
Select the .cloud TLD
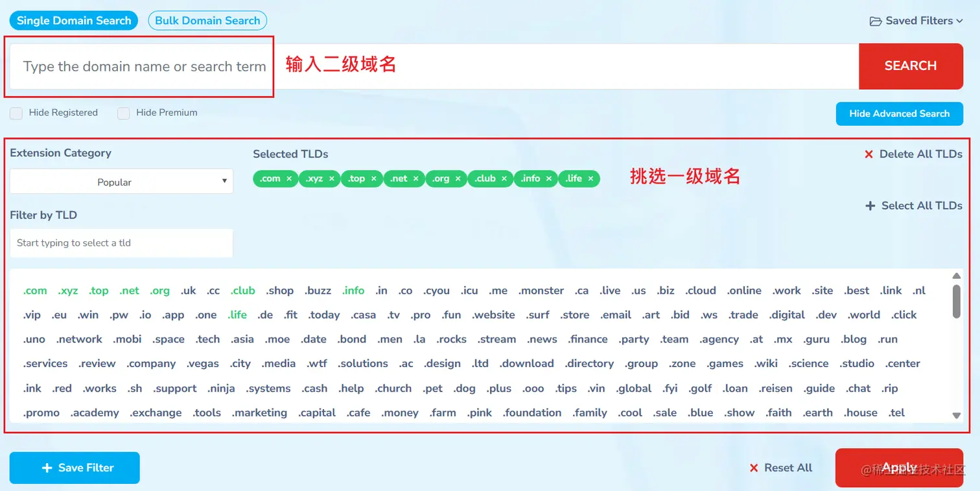(701, 291)
